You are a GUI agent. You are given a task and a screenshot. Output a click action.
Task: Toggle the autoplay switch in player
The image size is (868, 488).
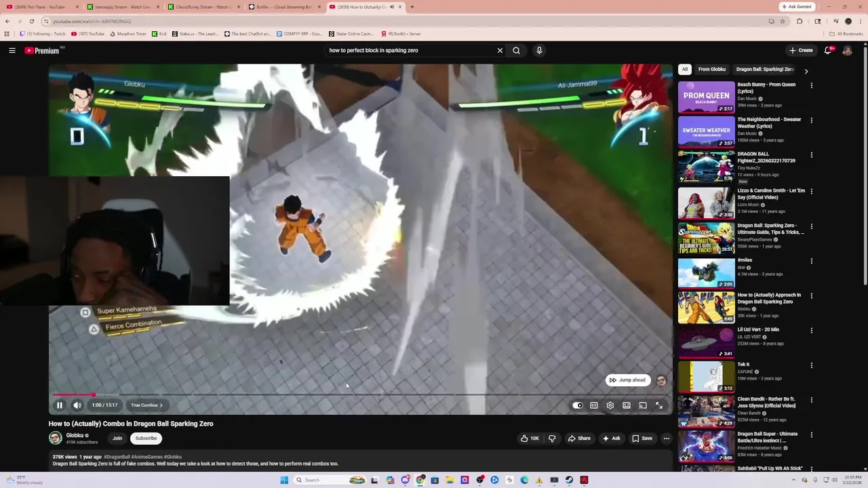coord(577,405)
